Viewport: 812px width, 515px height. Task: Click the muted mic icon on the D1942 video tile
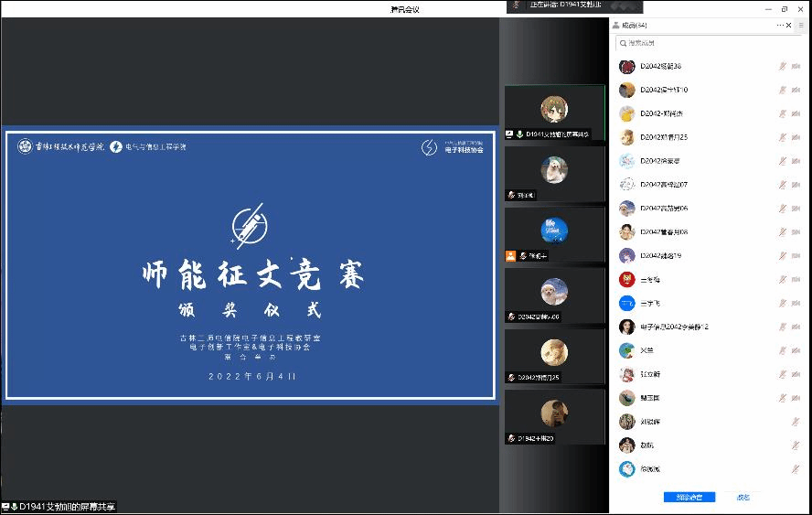tap(512, 439)
